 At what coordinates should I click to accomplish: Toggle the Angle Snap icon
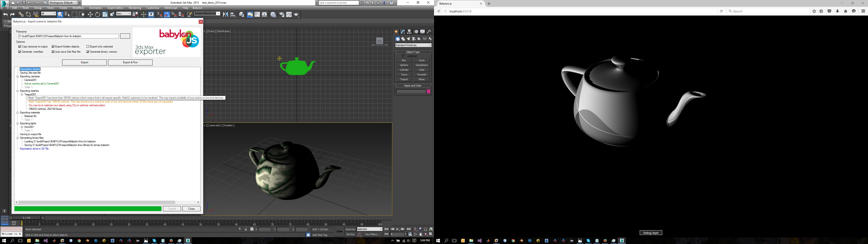pyautogui.click(x=167, y=14)
